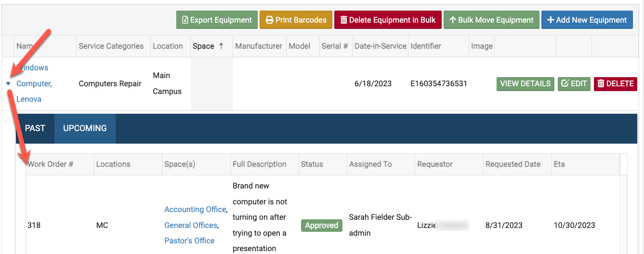Click the Work Order # column header
The image size is (644, 254).
click(50, 164)
